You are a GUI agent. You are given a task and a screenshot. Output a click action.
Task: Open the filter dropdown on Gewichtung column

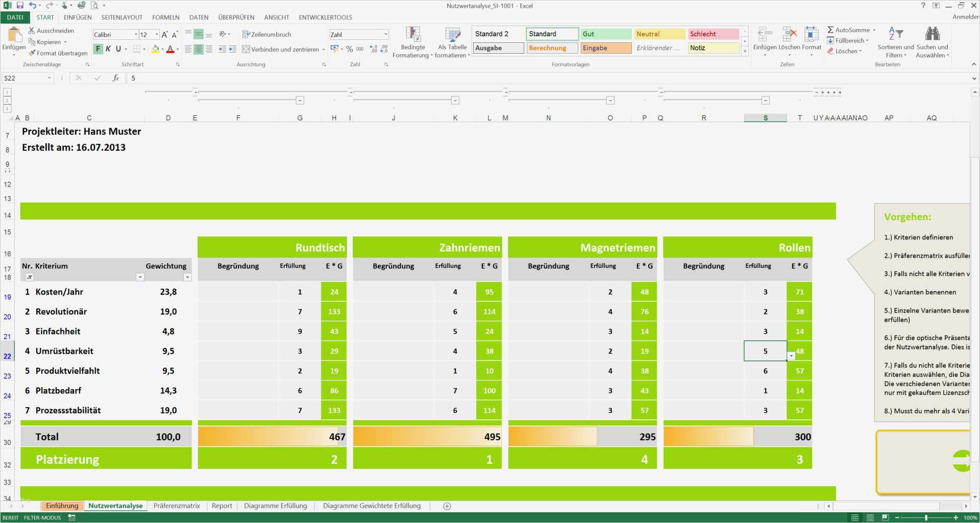tap(188, 277)
